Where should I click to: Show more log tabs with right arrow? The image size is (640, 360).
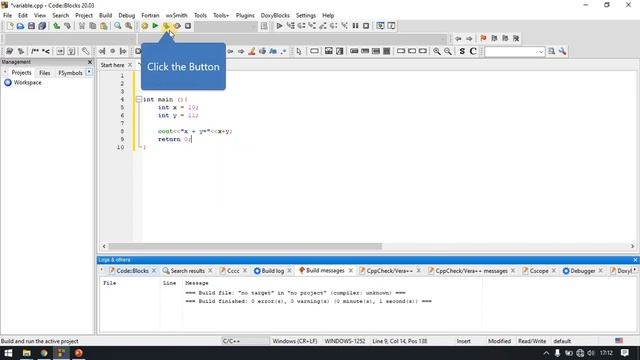point(634,270)
